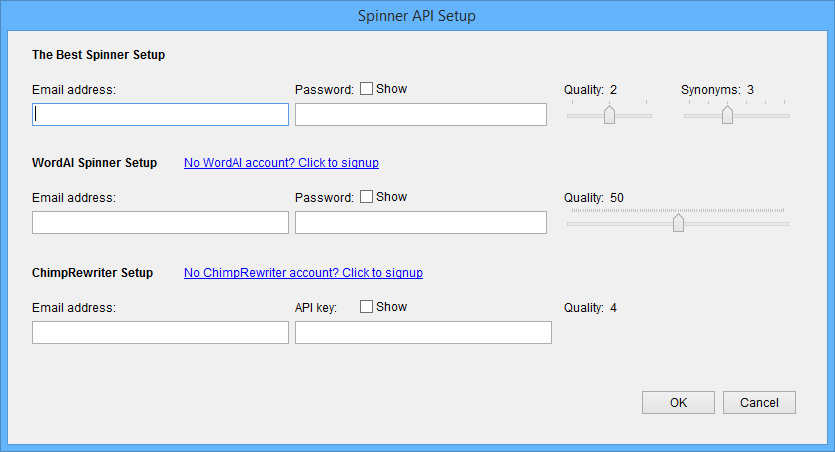Click the Synonyms slider track left end
This screenshot has height=452, width=835.
pyautogui.click(x=687, y=116)
